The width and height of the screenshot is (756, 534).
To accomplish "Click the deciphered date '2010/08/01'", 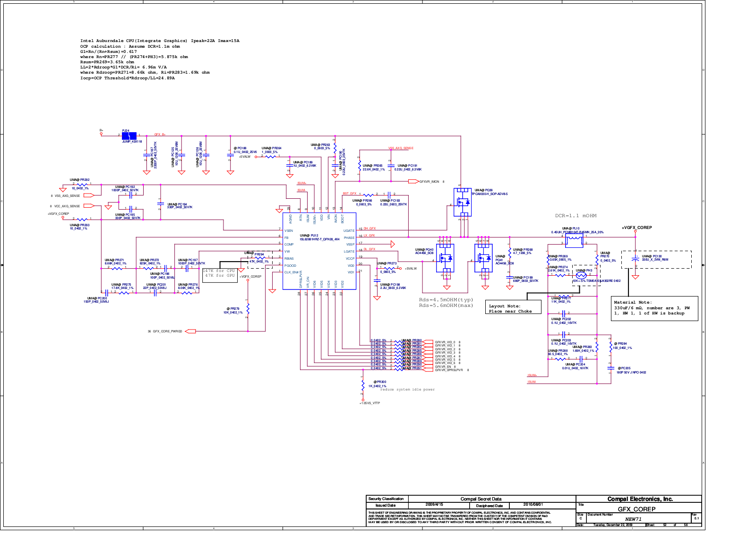I will (533, 505).
